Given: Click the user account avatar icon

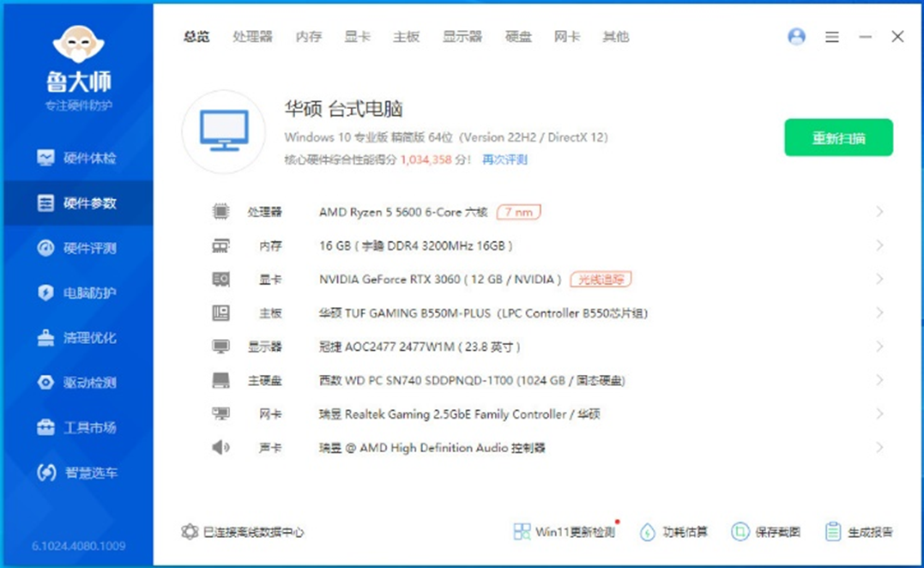Looking at the screenshot, I should (x=796, y=37).
